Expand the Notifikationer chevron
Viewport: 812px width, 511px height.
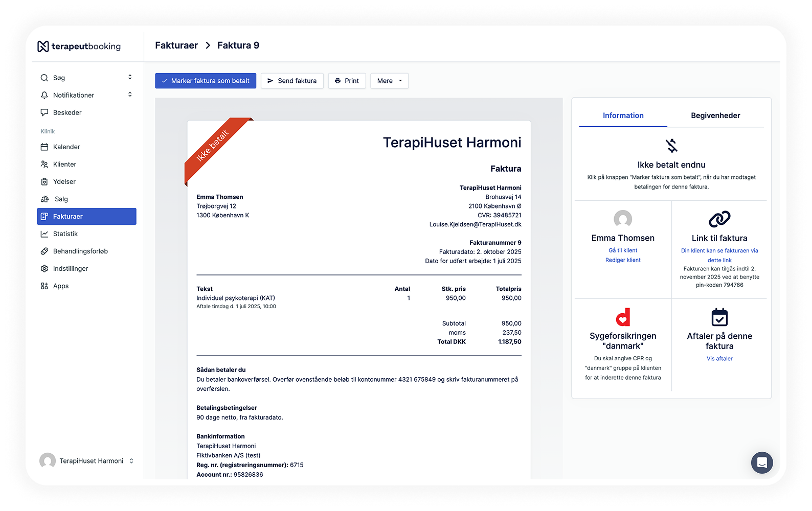coord(130,95)
